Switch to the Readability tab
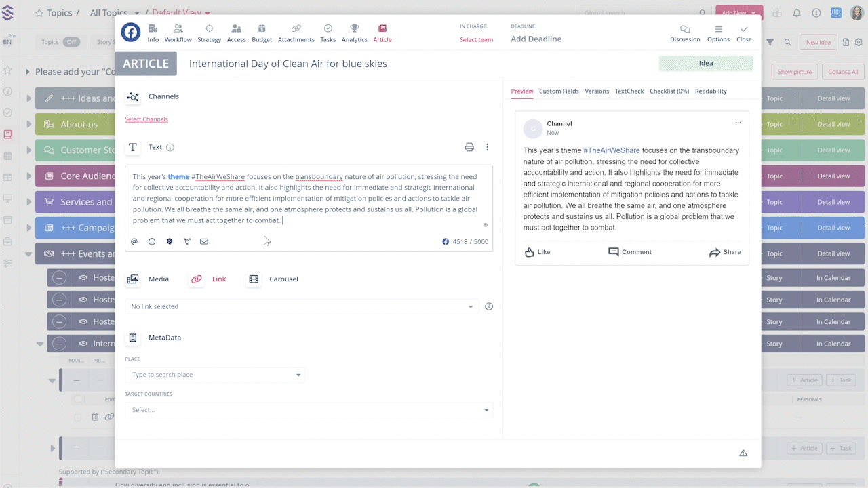868x488 pixels. pyautogui.click(x=710, y=91)
